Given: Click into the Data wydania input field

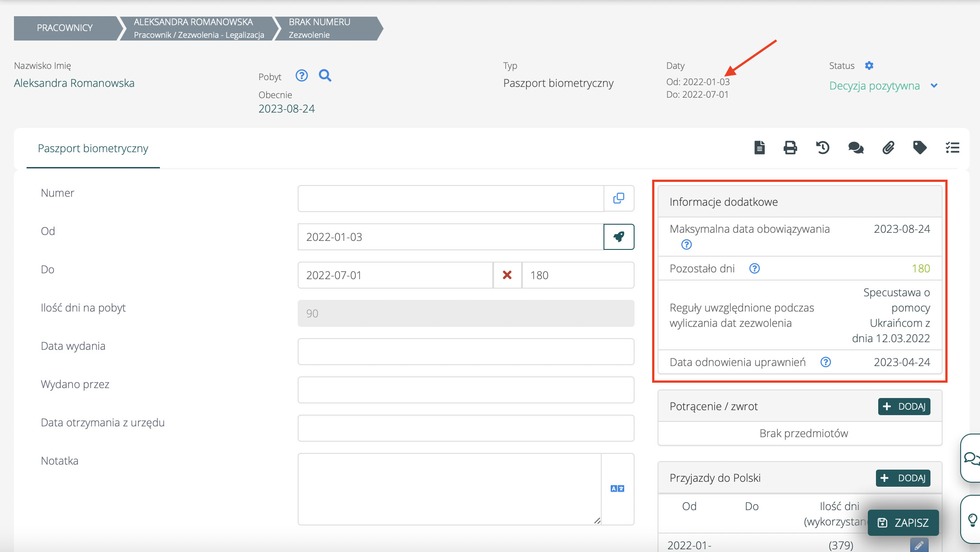Looking at the screenshot, I should pyautogui.click(x=466, y=352).
